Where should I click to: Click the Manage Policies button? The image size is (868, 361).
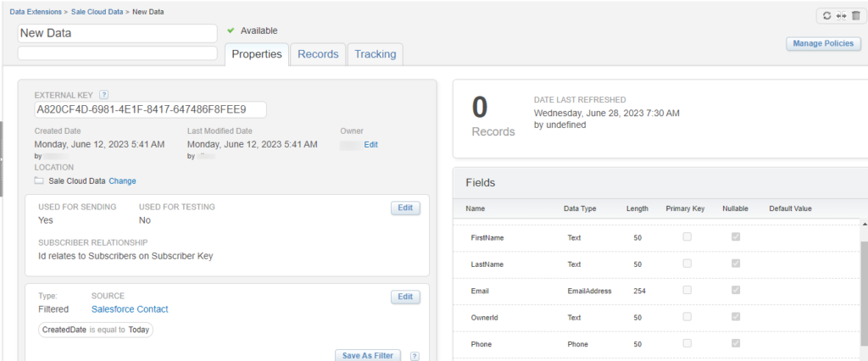coord(824,44)
